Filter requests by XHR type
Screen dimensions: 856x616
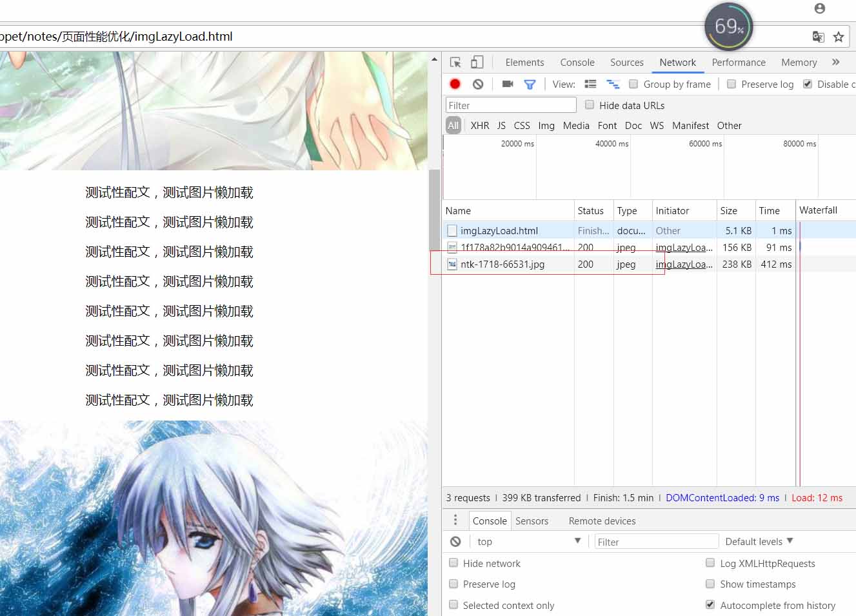click(480, 126)
